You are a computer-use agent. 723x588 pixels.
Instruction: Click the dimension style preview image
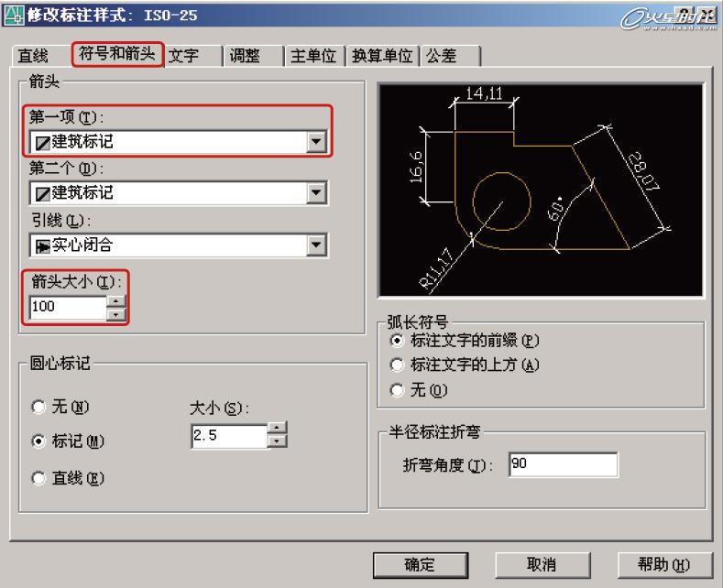(x=541, y=190)
